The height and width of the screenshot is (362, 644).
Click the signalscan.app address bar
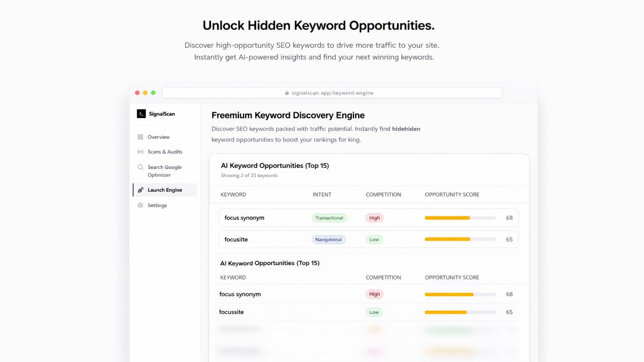pos(332,93)
